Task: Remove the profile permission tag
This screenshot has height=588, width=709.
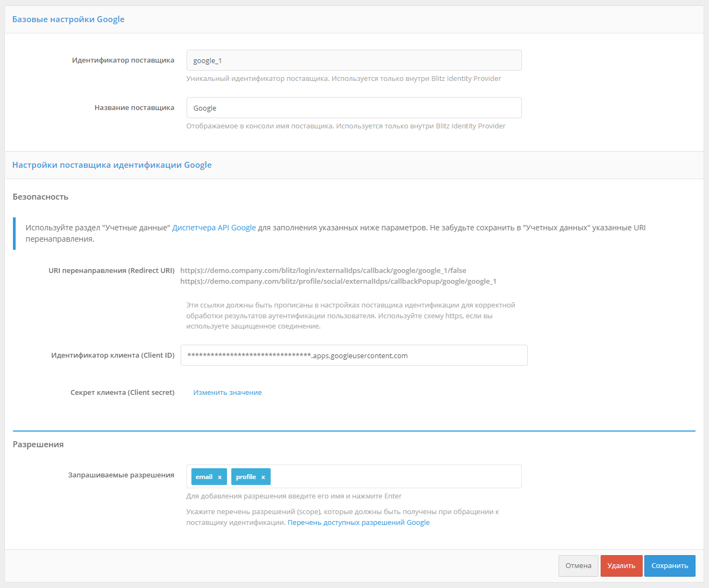Action: (263, 477)
